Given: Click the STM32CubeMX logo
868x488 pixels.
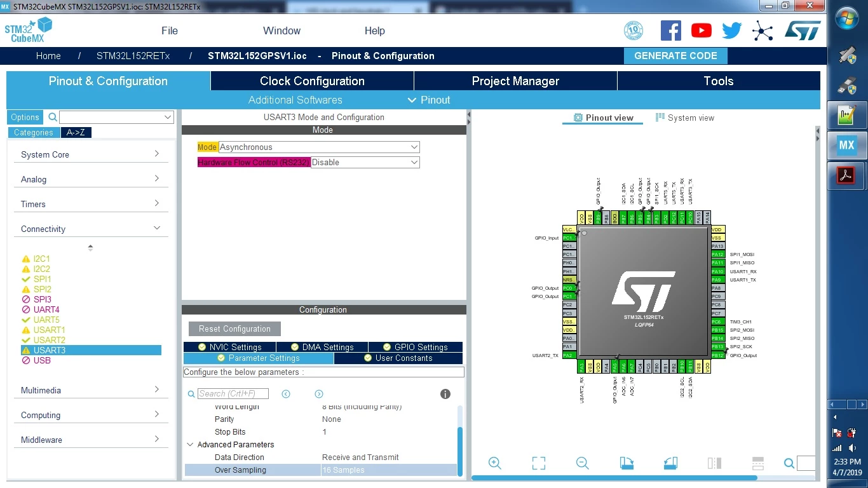Looking at the screenshot, I should [x=28, y=30].
